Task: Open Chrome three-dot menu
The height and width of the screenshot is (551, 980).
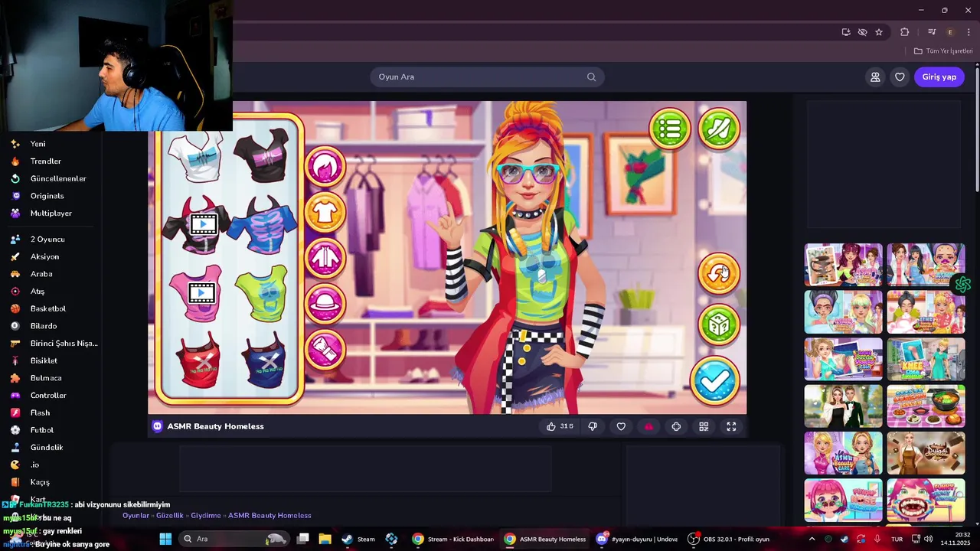Action: point(969,32)
